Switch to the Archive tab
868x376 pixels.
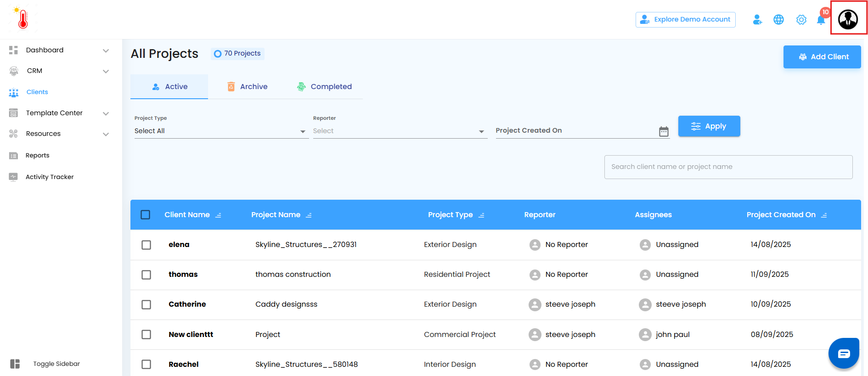pyautogui.click(x=247, y=87)
